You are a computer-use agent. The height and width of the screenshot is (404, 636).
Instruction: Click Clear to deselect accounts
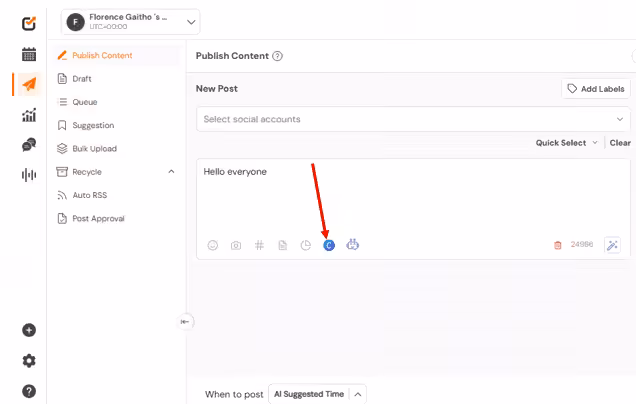click(x=620, y=143)
